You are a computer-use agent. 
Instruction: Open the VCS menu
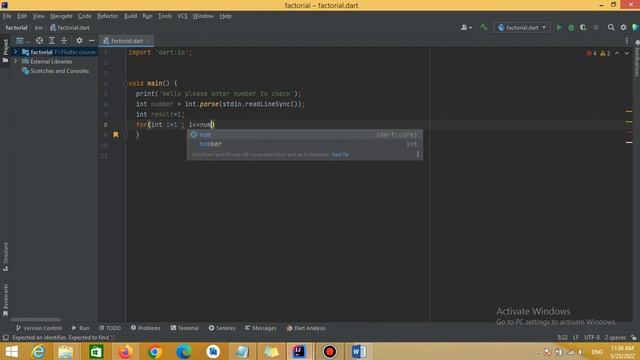point(182,16)
